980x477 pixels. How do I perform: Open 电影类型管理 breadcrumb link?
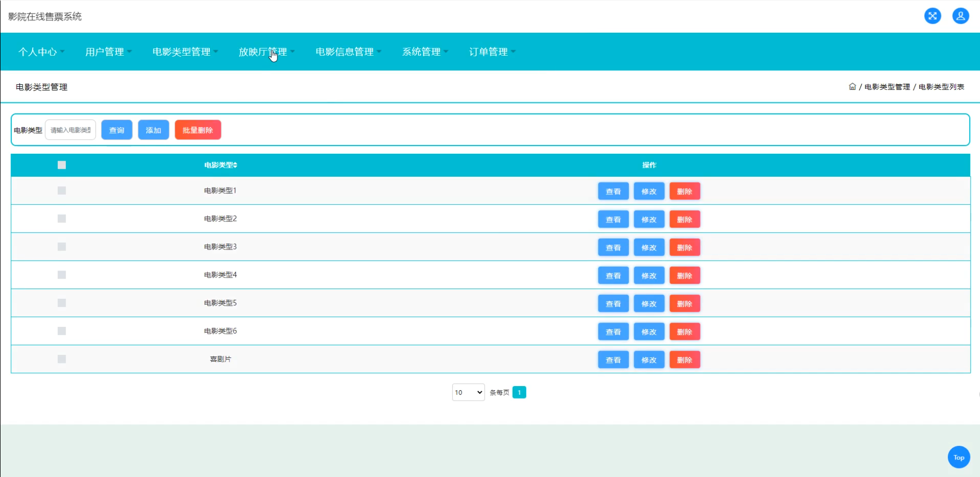pos(887,87)
